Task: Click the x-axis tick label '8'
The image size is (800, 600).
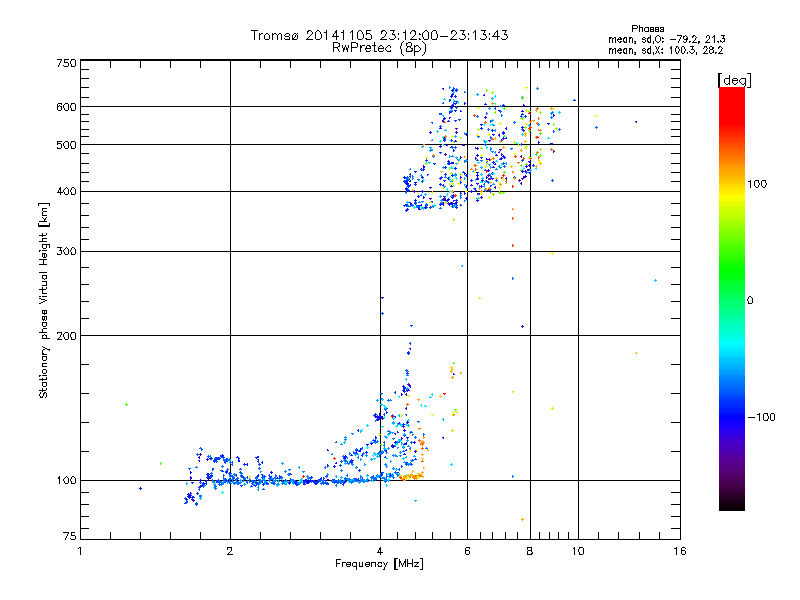Action: click(x=530, y=551)
